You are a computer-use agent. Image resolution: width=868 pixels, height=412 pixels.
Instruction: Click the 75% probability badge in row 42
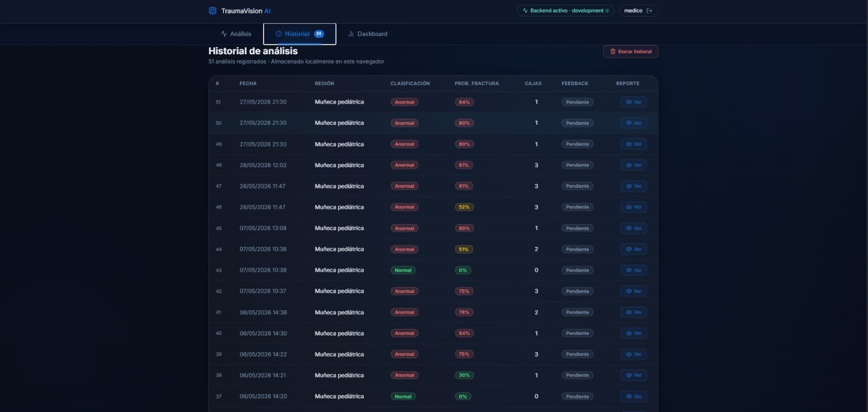click(464, 291)
